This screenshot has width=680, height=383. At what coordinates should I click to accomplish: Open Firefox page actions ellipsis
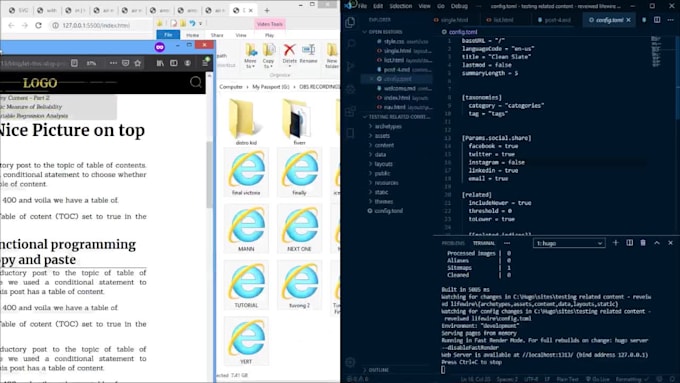pos(113,63)
